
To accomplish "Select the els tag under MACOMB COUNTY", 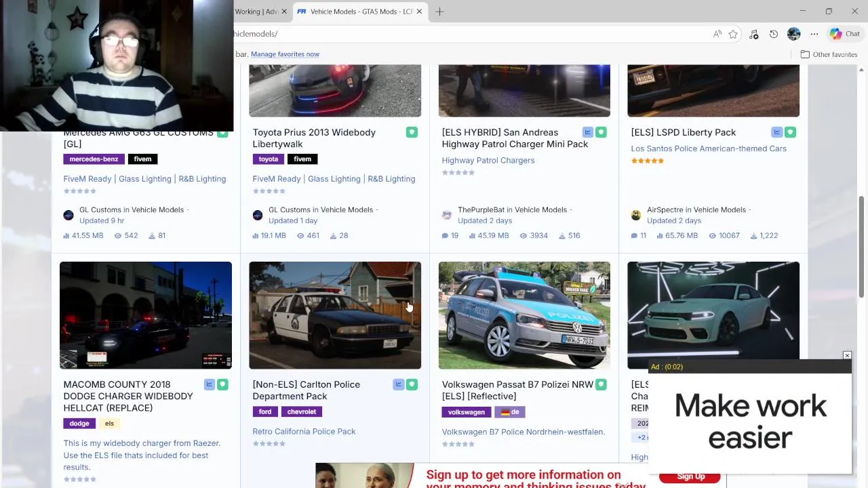I will pos(109,424).
